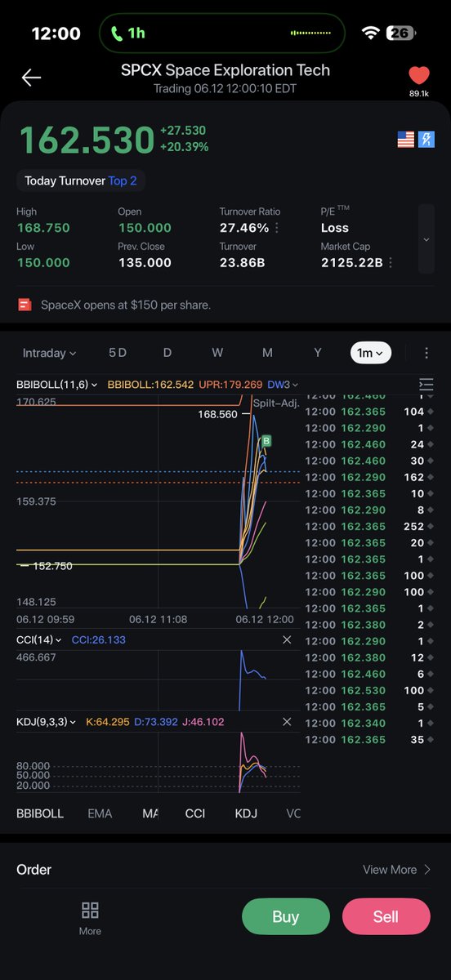Tap the 152.750 price label
This screenshot has width=451, height=980.
pos(52,566)
